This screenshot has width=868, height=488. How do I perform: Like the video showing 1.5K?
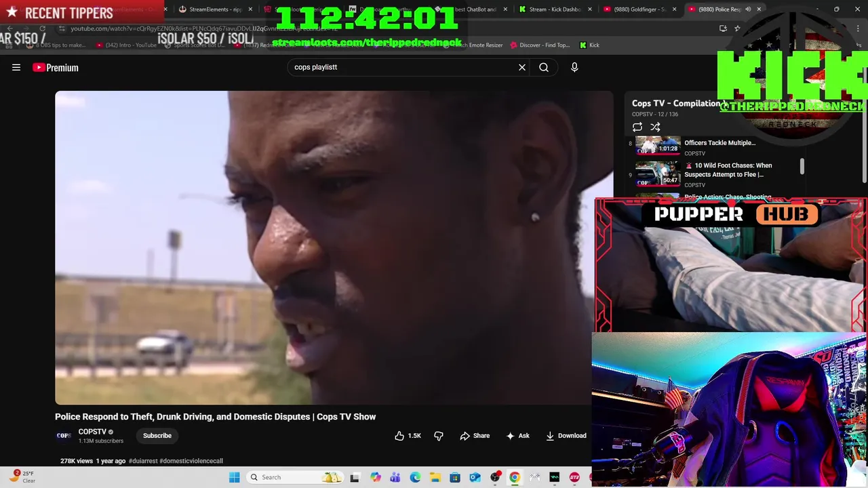pyautogui.click(x=408, y=436)
